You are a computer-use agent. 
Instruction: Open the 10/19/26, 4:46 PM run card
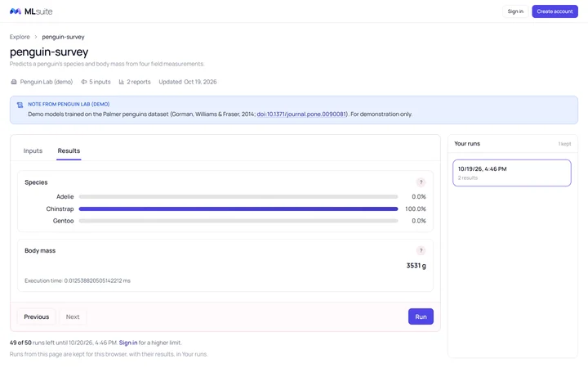(x=512, y=173)
